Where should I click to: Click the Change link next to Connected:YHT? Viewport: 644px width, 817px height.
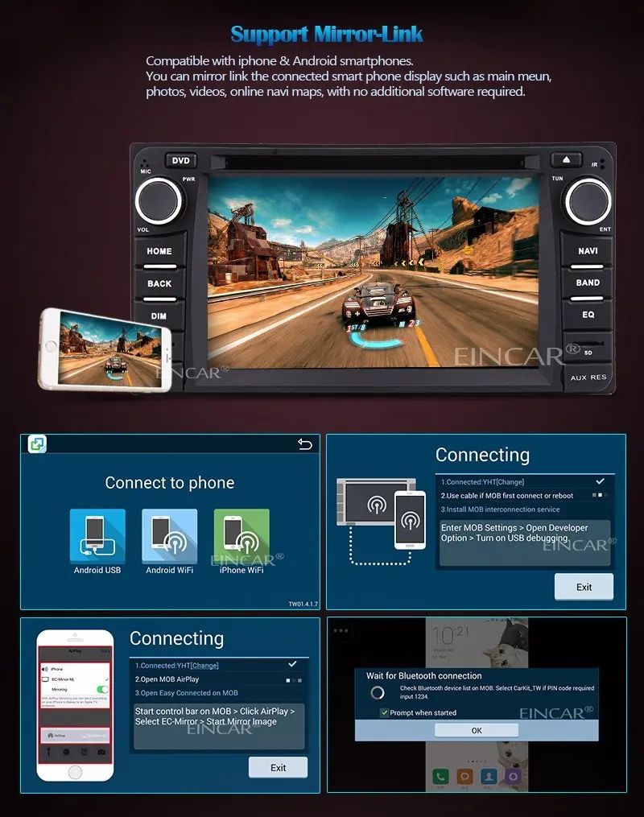click(x=204, y=666)
